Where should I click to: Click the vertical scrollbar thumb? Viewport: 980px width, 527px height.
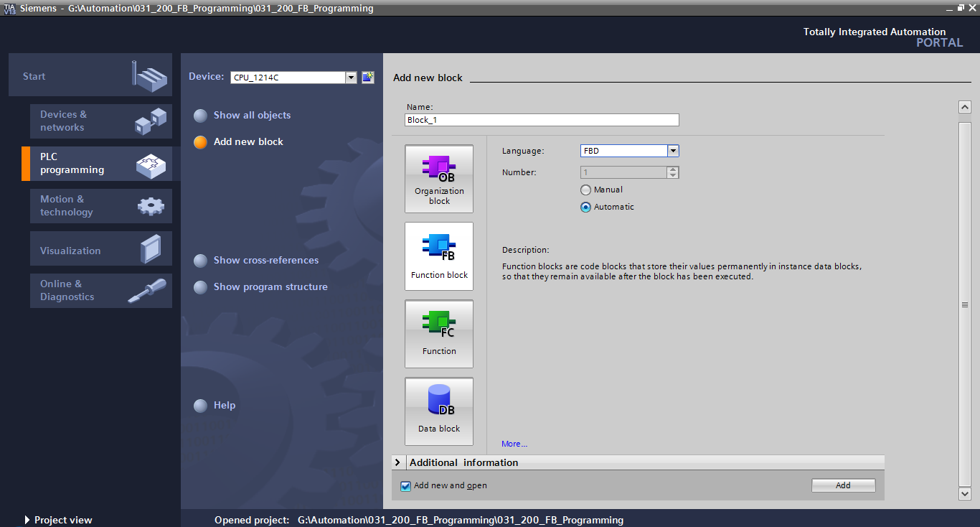(x=965, y=304)
